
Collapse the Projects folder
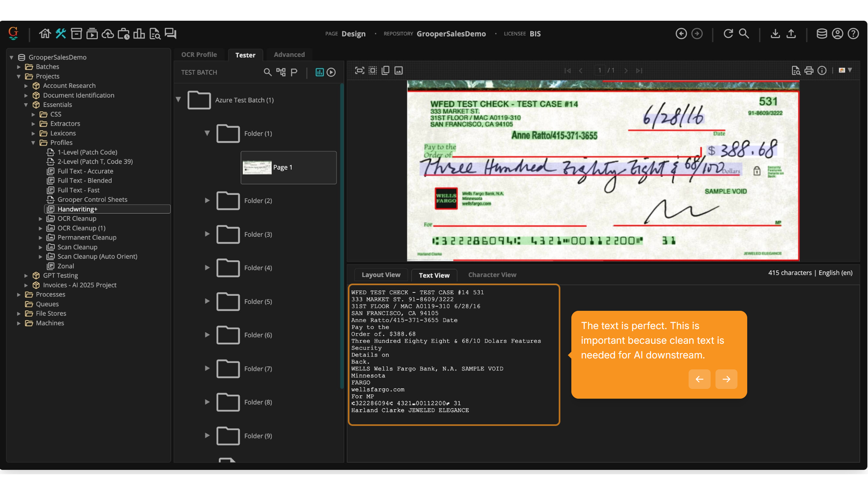coord(19,77)
